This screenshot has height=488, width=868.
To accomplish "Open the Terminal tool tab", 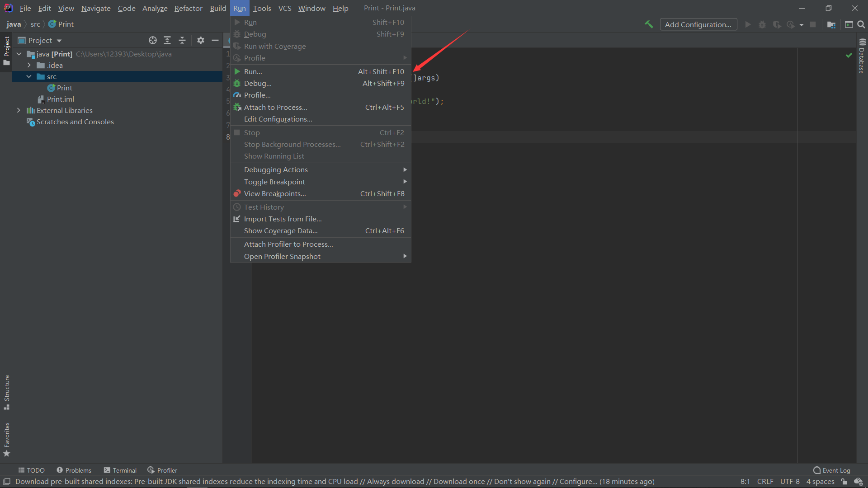I will coord(120,470).
